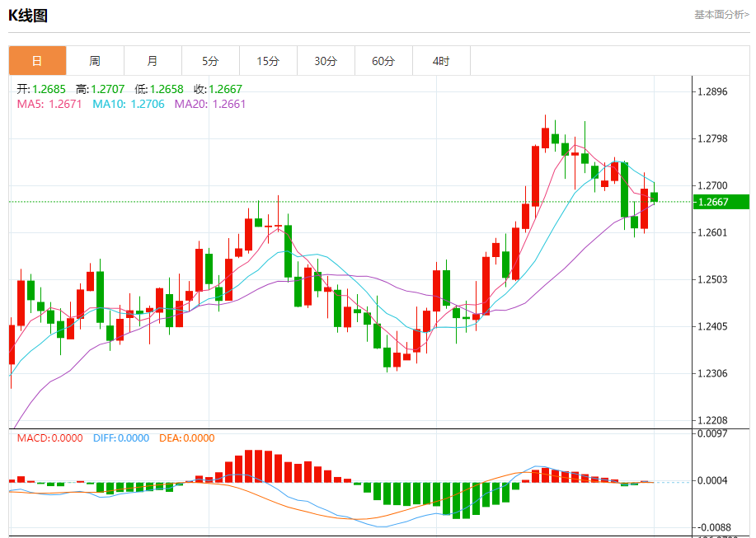Switch to the 周 weekly tab

pos(95,61)
